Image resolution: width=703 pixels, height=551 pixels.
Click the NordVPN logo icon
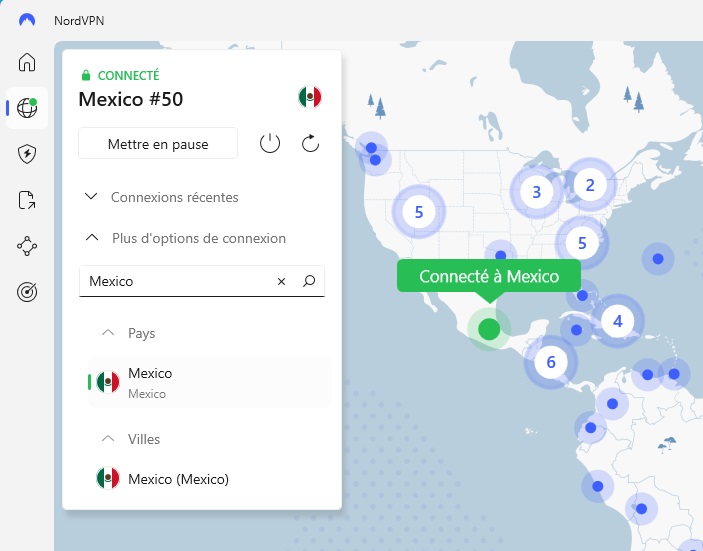point(27,20)
